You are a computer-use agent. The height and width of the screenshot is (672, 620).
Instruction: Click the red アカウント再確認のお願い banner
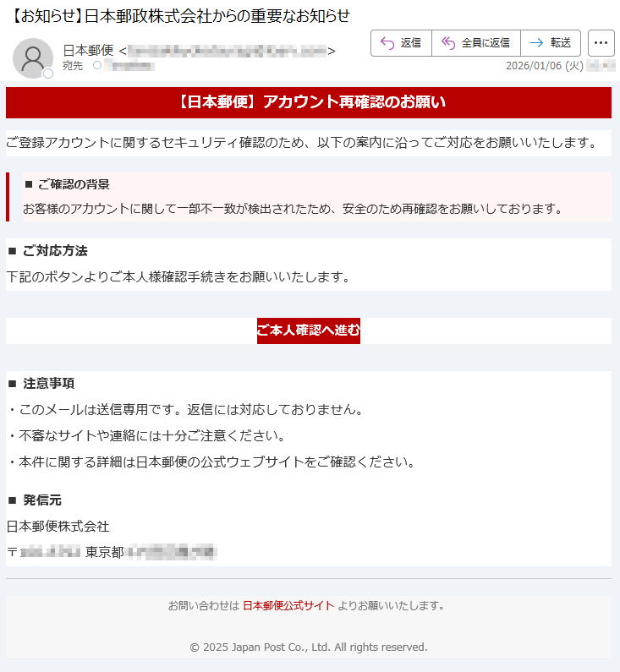point(308,102)
